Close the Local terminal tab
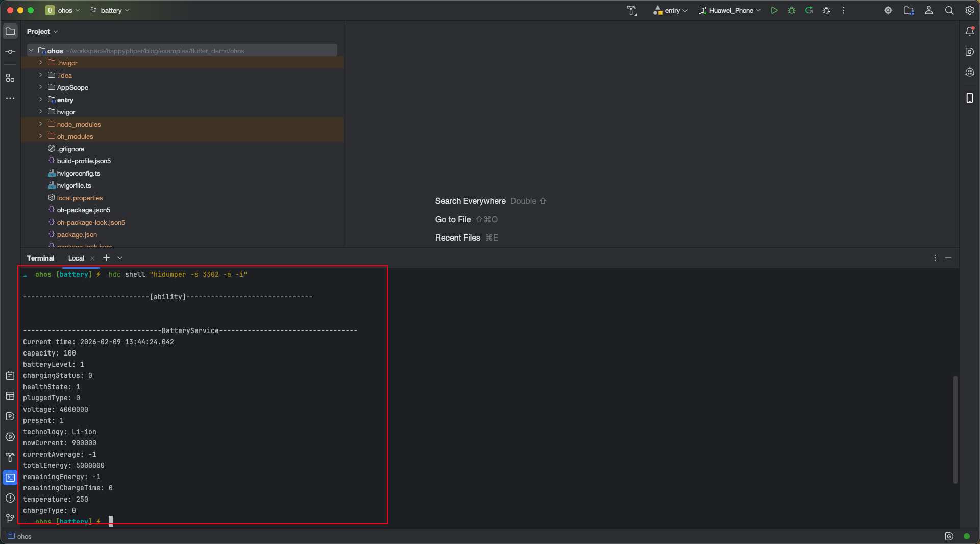 click(x=92, y=258)
